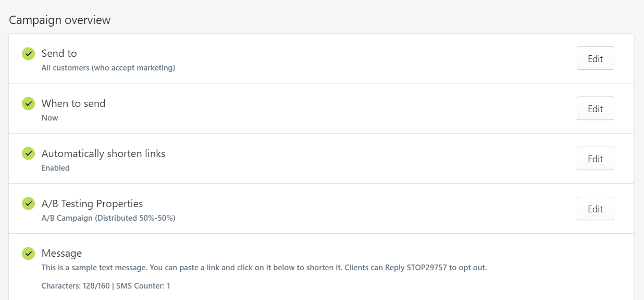Click the green checkmark beside When to send

pyautogui.click(x=28, y=104)
